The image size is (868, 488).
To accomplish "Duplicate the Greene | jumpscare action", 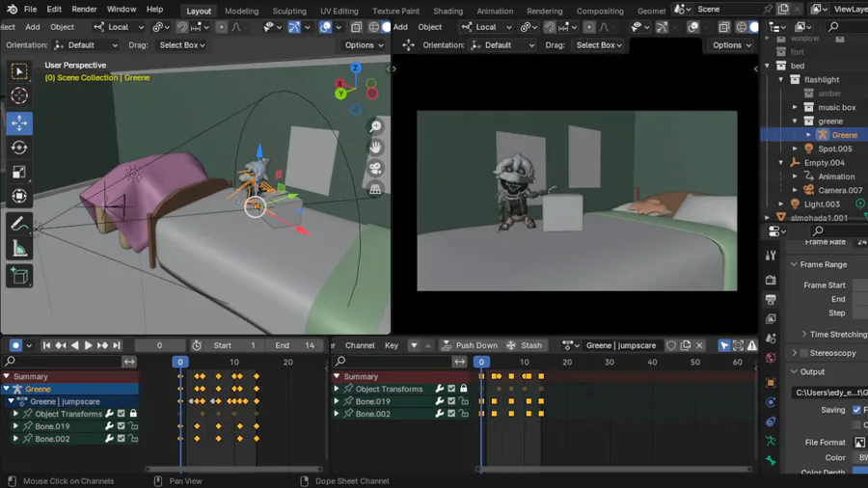I will coord(686,345).
